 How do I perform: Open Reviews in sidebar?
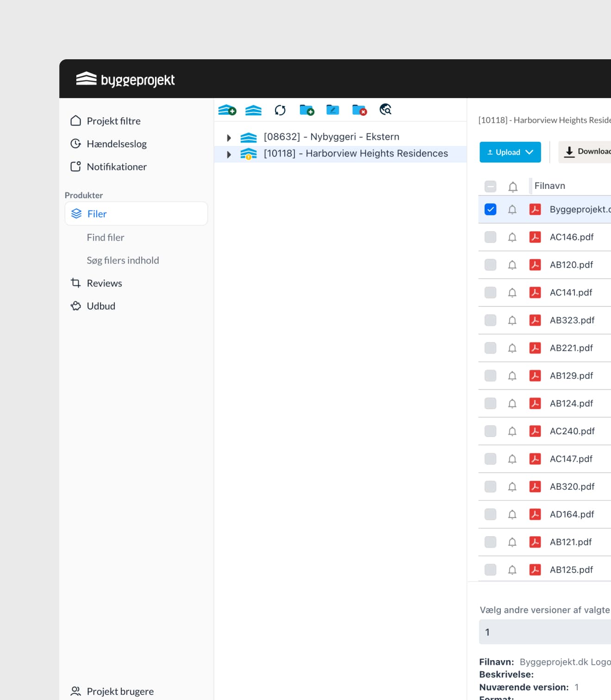96,283
